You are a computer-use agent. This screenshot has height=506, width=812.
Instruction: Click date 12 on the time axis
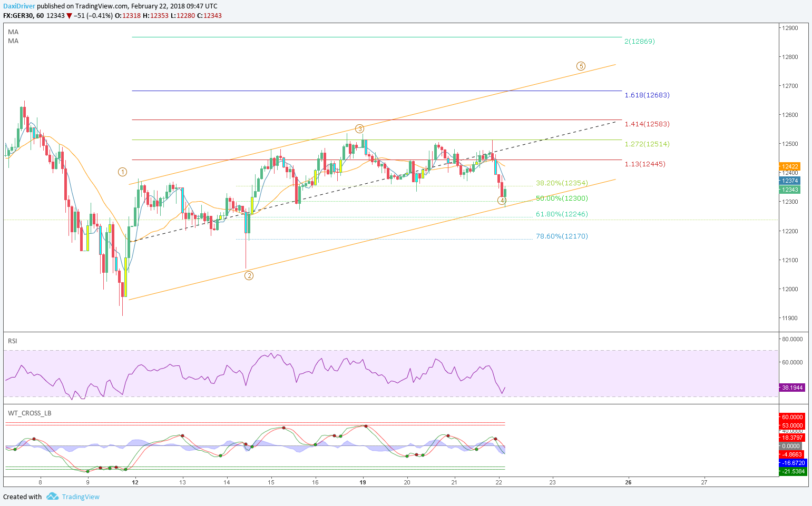click(x=135, y=482)
